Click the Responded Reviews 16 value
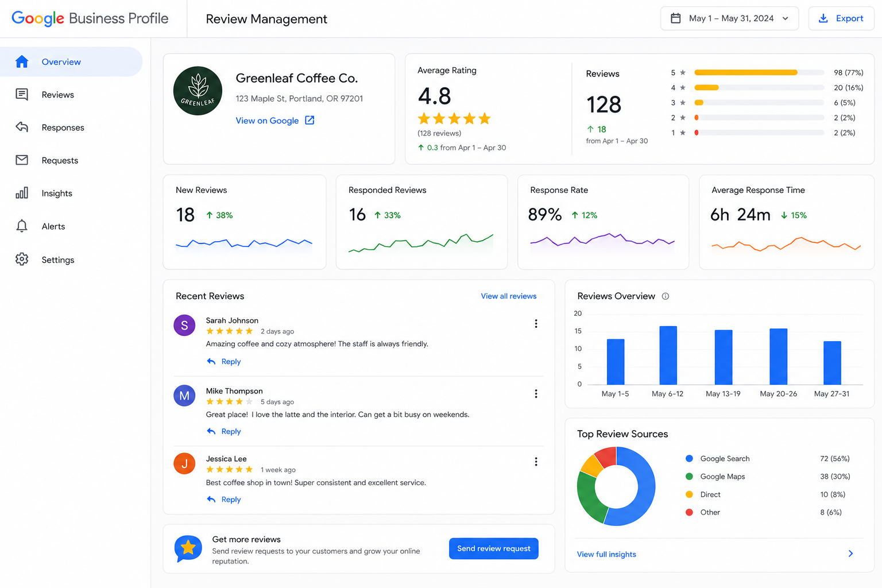882x588 pixels. (x=357, y=214)
